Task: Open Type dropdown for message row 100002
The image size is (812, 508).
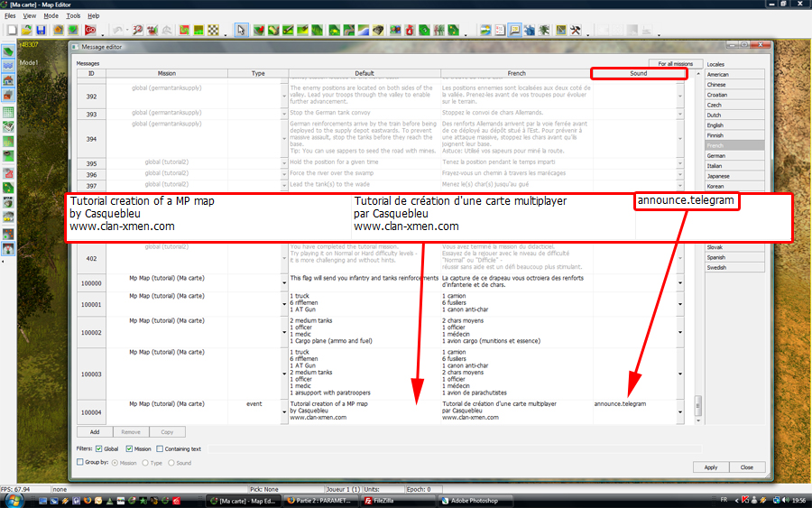Action: tap(284, 332)
